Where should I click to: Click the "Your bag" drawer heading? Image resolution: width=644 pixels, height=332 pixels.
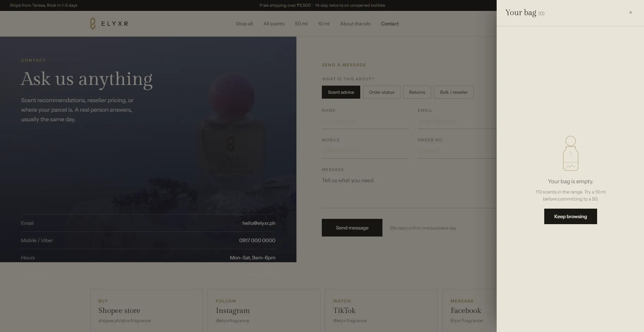(x=521, y=13)
